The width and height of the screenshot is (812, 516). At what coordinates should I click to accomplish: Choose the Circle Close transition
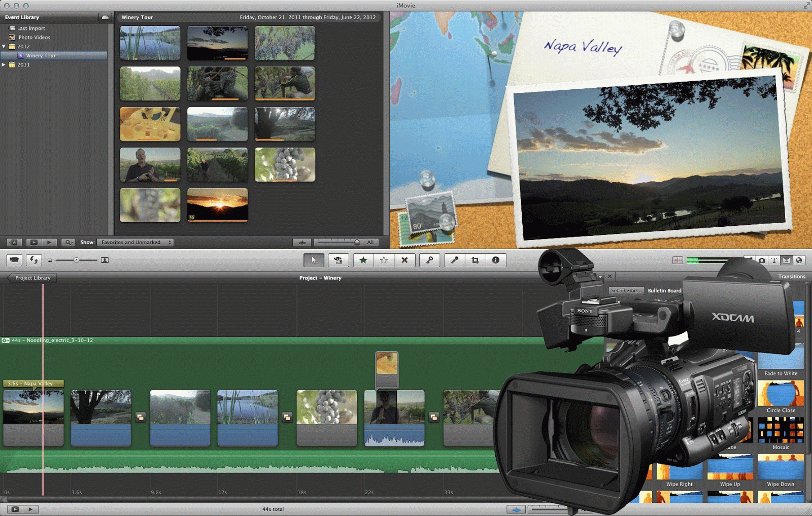(781, 398)
